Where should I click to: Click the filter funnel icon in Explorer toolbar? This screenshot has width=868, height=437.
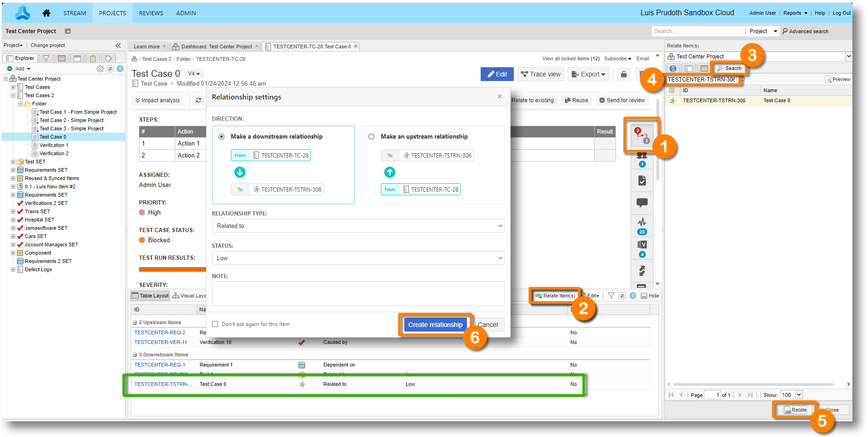pyautogui.click(x=46, y=58)
